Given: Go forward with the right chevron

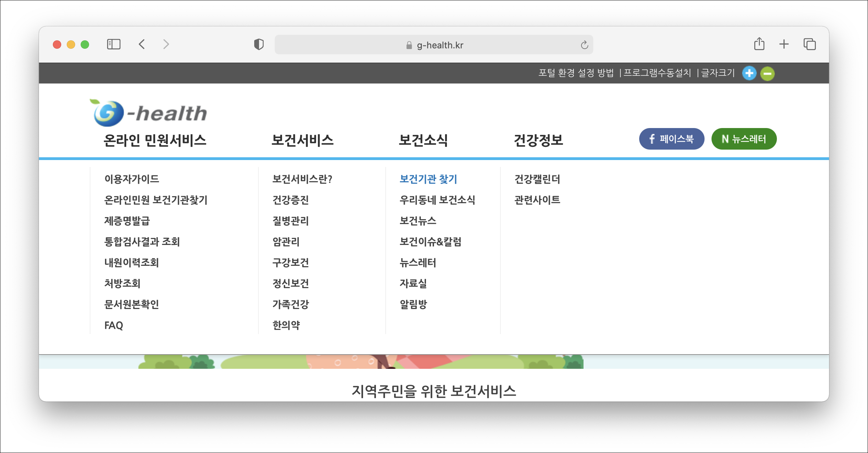Looking at the screenshot, I should coord(166,44).
